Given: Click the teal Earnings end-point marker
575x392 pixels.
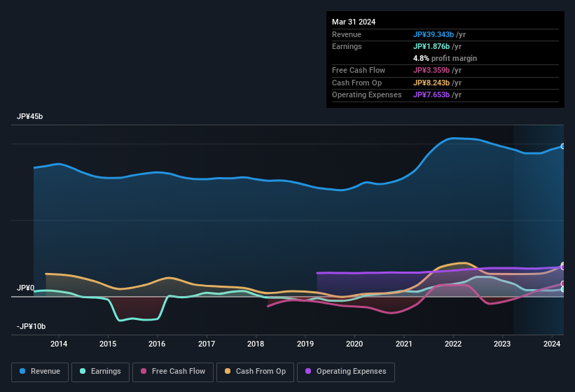Looking at the screenshot, I should tap(563, 289).
